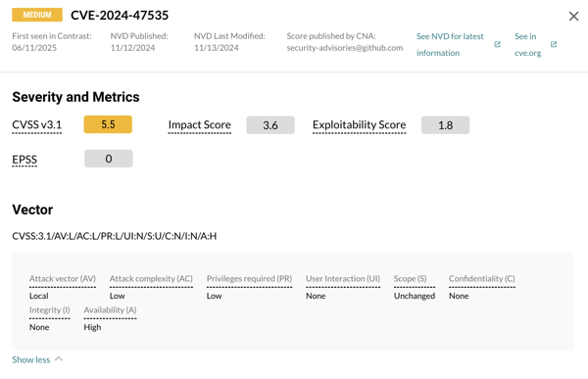This screenshot has height=379, width=588.
Task: Click the external-link icon beside the NVD link
Action: [497, 44]
